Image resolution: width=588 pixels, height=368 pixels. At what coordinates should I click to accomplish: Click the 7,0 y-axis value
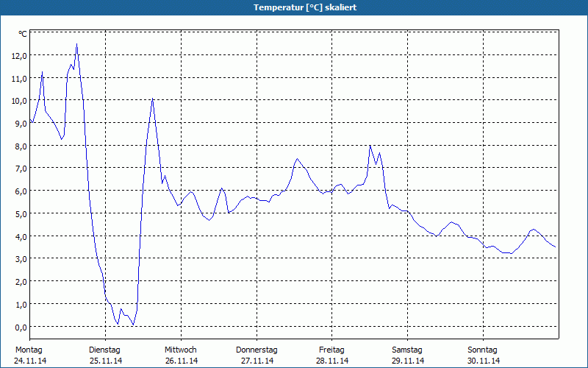(21, 169)
